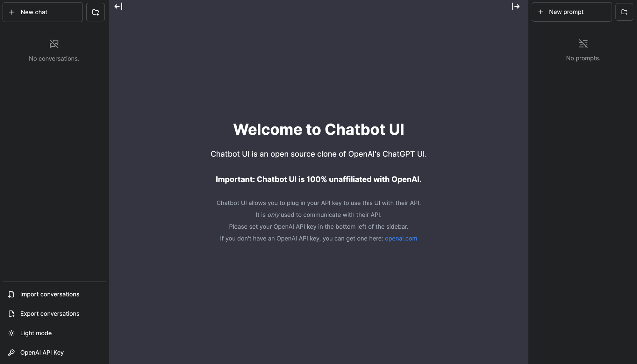Toggle the left sidebar collapse arrow

[x=118, y=6]
